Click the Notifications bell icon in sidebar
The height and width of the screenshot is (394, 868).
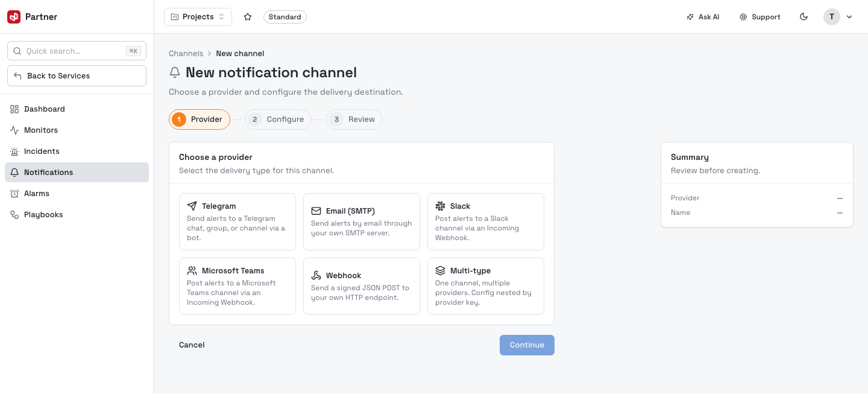(14, 173)
